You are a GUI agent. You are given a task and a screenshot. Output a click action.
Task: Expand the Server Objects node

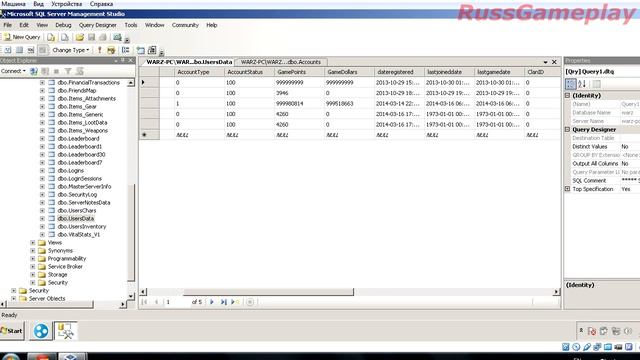13,298
